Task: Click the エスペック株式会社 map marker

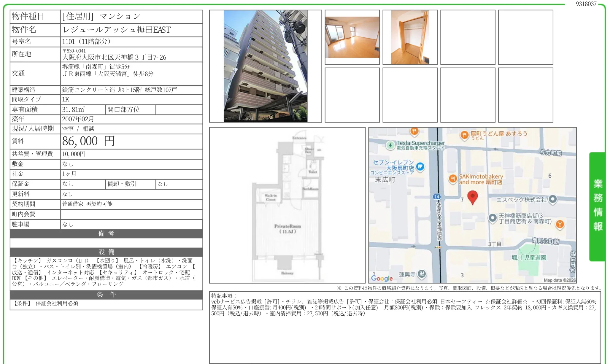Action: pyautogui.click(x=552, y=199)
